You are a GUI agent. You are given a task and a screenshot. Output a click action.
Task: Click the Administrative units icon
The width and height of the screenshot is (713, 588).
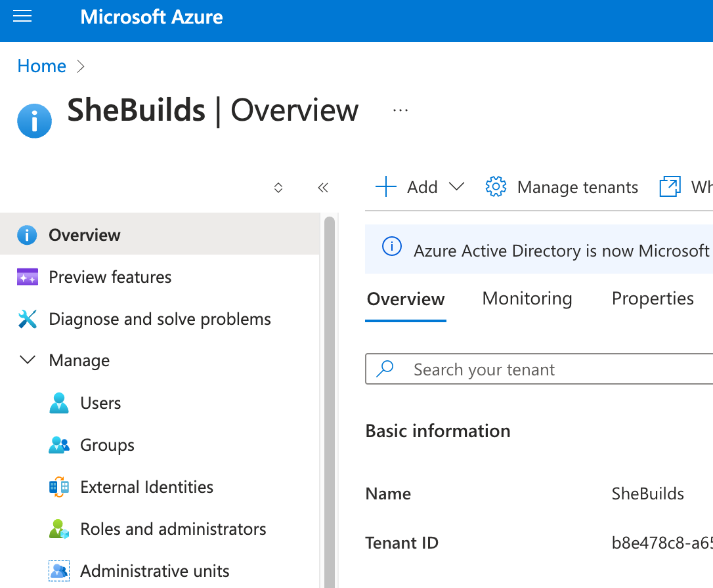coord(59,571)
